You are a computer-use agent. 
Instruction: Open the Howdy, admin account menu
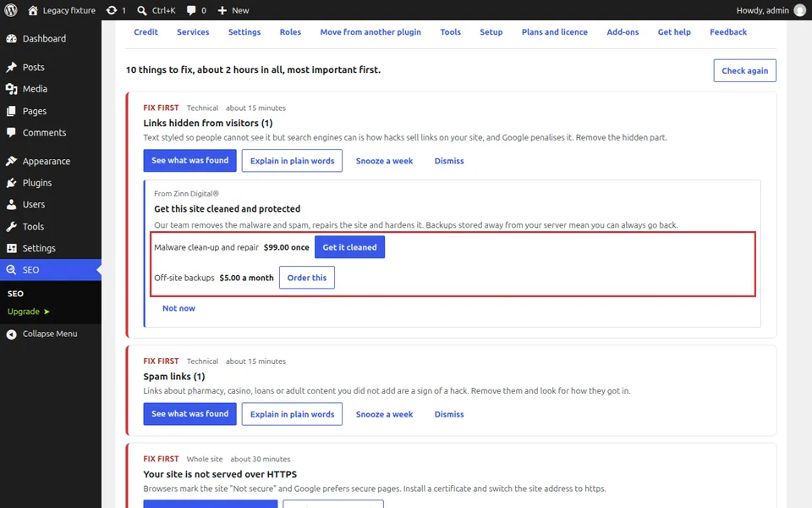(x=771, y=10)
